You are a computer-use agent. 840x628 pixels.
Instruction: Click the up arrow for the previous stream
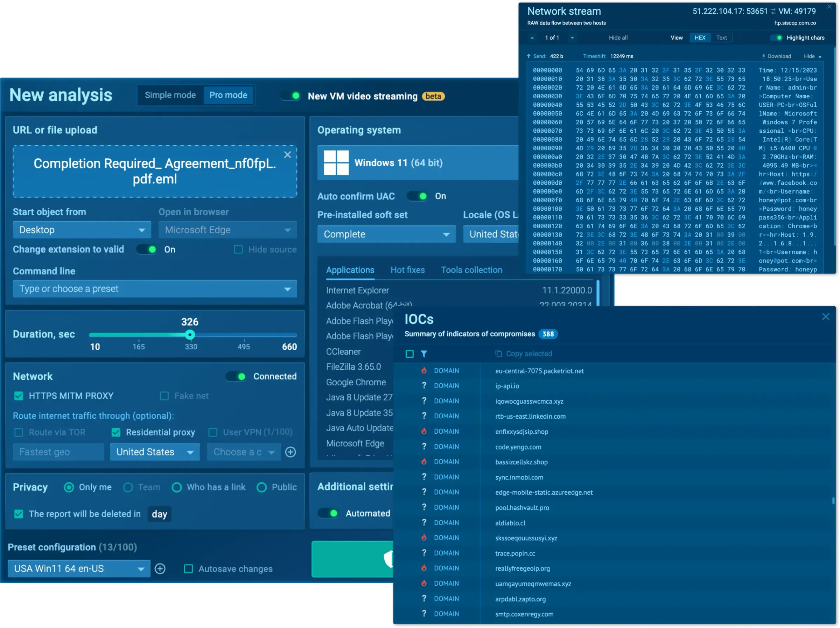tap(532, 37)
